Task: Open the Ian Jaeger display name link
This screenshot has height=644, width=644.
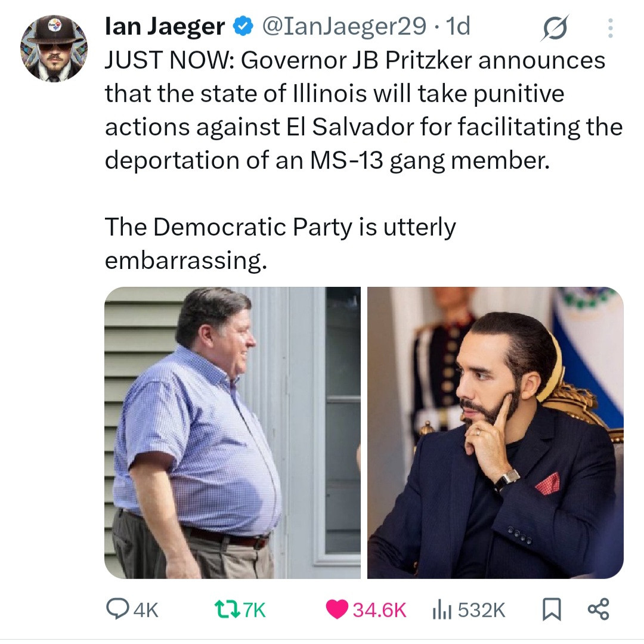Action: (165, 27)
